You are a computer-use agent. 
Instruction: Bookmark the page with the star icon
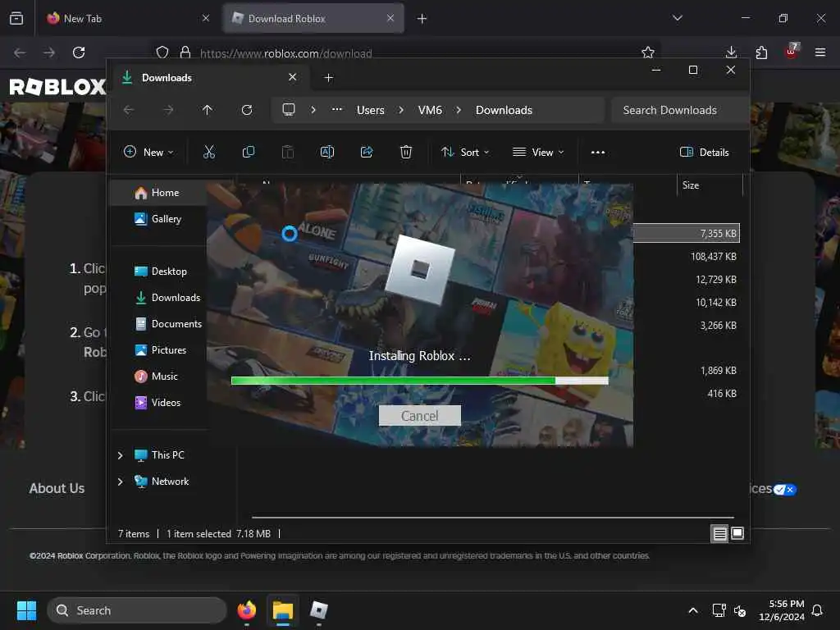pos(648,52)
